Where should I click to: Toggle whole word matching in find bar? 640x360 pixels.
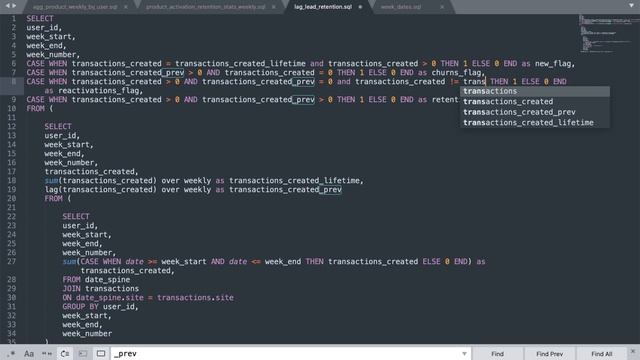point(47,353)
